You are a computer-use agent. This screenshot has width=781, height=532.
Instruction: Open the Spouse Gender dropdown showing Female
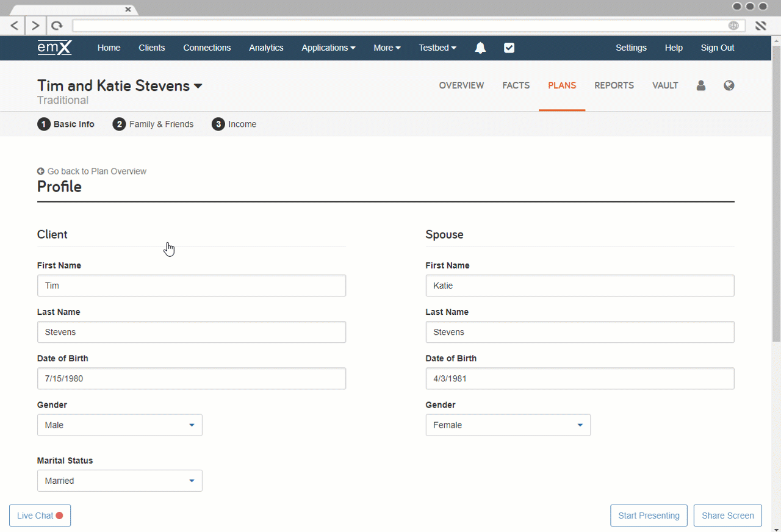tap(508, 425)
